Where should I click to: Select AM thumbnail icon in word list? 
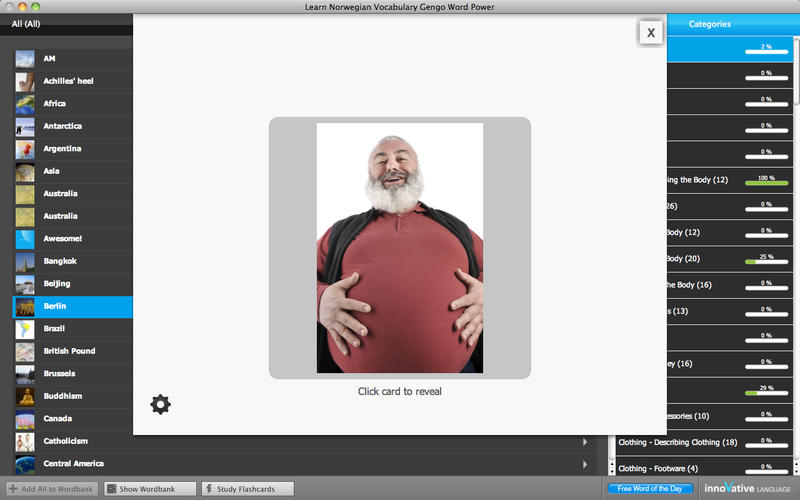[x=25, y=59]
